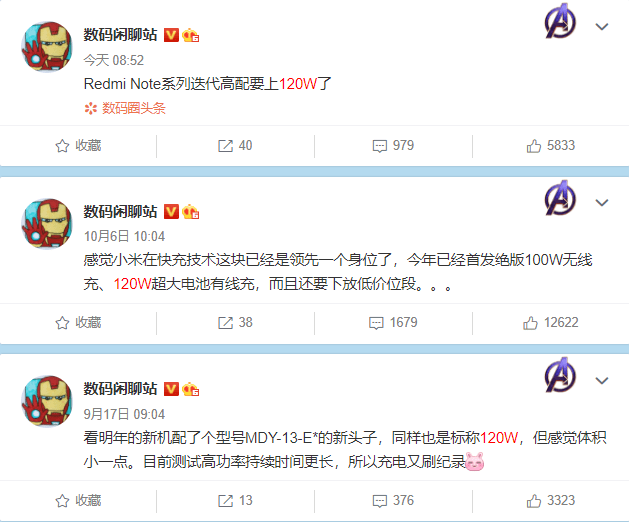
Task: Favorite the October 6 Xiaomi fast charging post
Action: (78, 323)
